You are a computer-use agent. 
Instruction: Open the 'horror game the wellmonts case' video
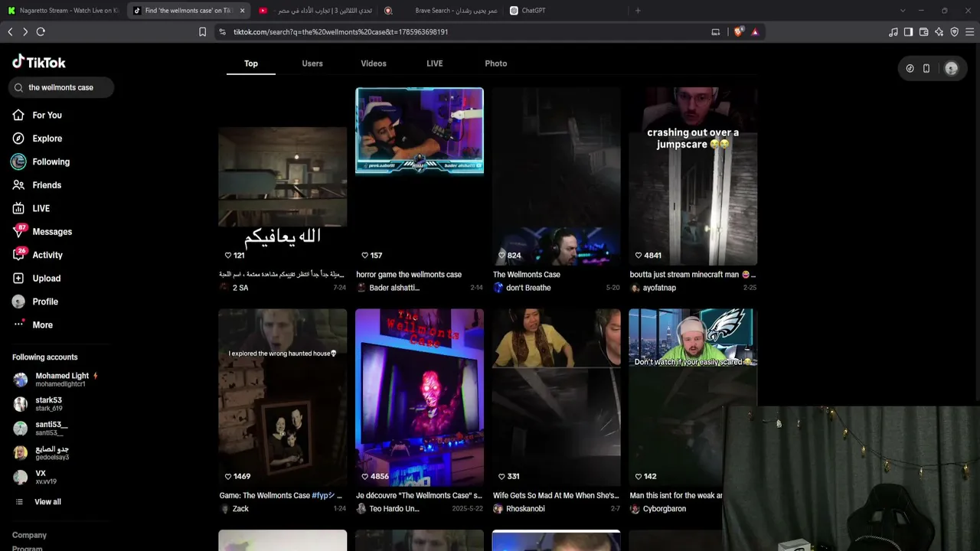pos(420,176)
